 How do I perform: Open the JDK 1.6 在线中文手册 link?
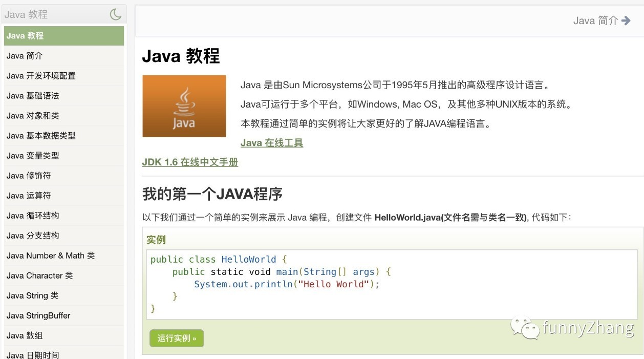(x=190, y=162)
